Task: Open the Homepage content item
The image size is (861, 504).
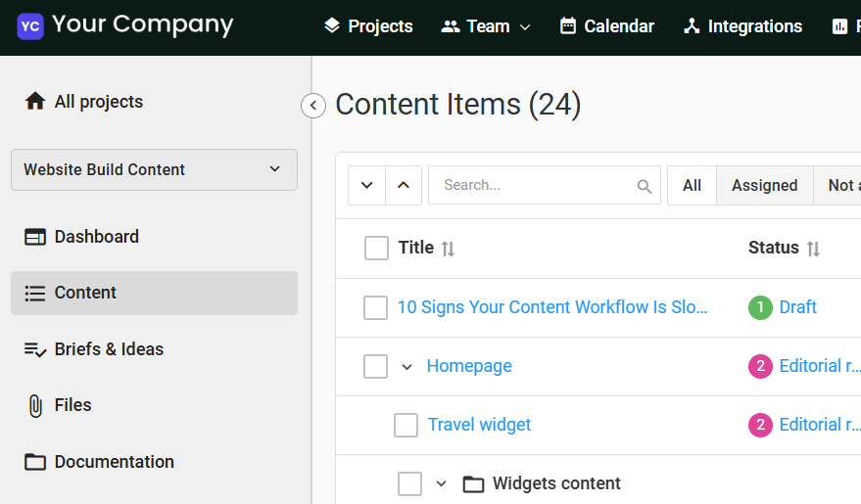Action: [x=469, y=366]
